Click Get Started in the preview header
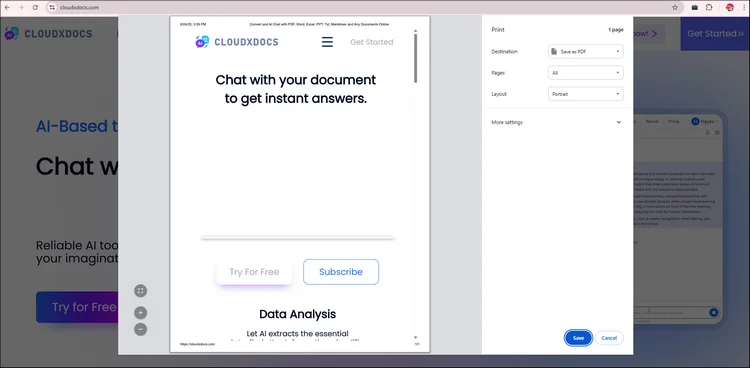This screenshot has width=750, height=368. tap(372, 42)
